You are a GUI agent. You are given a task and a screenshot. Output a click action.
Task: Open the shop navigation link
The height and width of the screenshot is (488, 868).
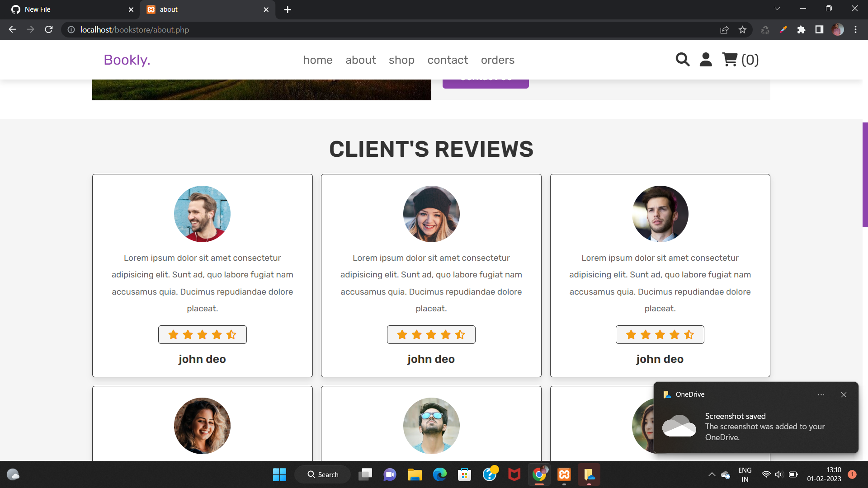pyautogui.click(x=401, y=60)
